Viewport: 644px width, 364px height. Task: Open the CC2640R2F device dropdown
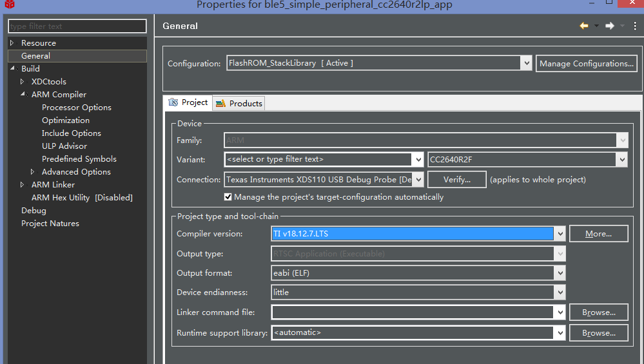622,159
